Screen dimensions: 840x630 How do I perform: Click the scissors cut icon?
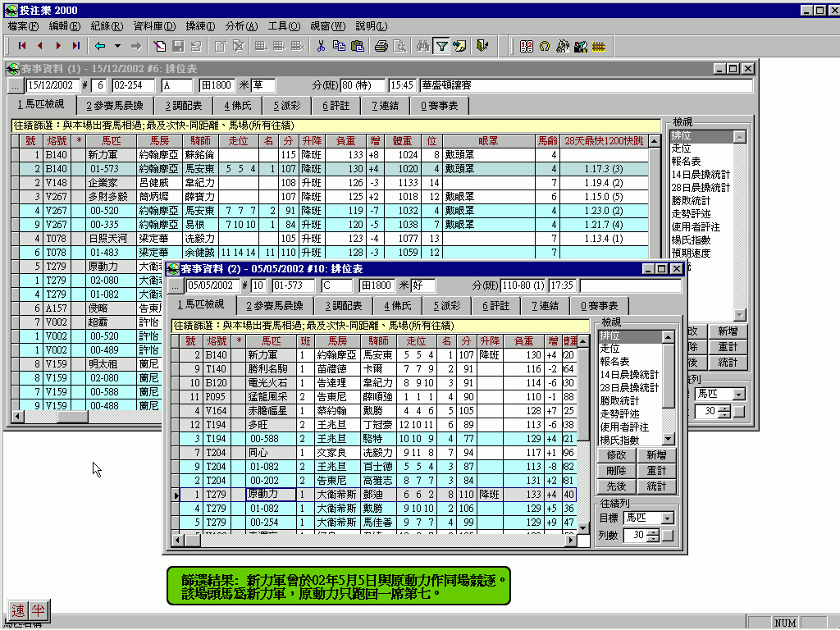click(x=321, y=46)
